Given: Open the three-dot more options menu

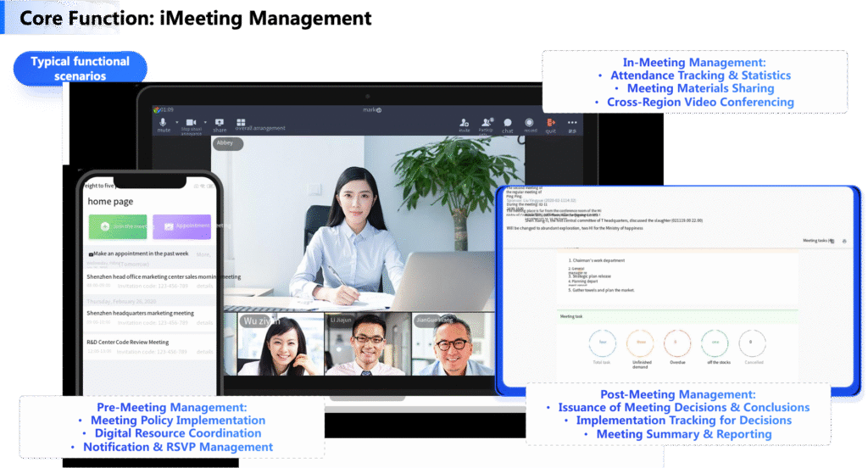Looking at the screenshot, I should tap(572, 122).
